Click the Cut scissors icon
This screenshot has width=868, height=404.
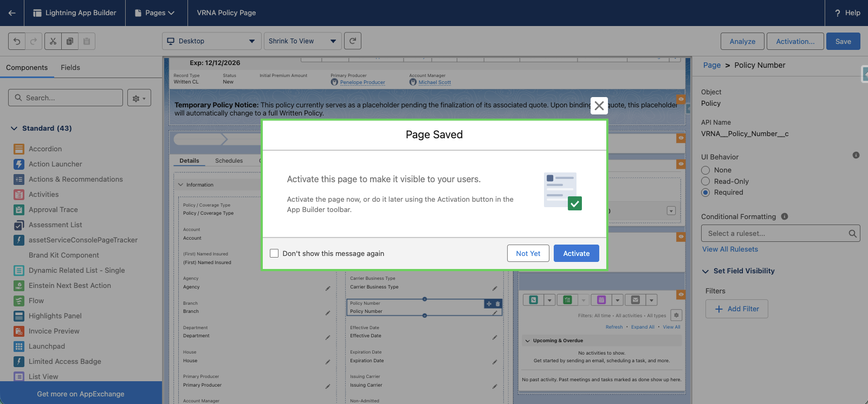point(53,41)
